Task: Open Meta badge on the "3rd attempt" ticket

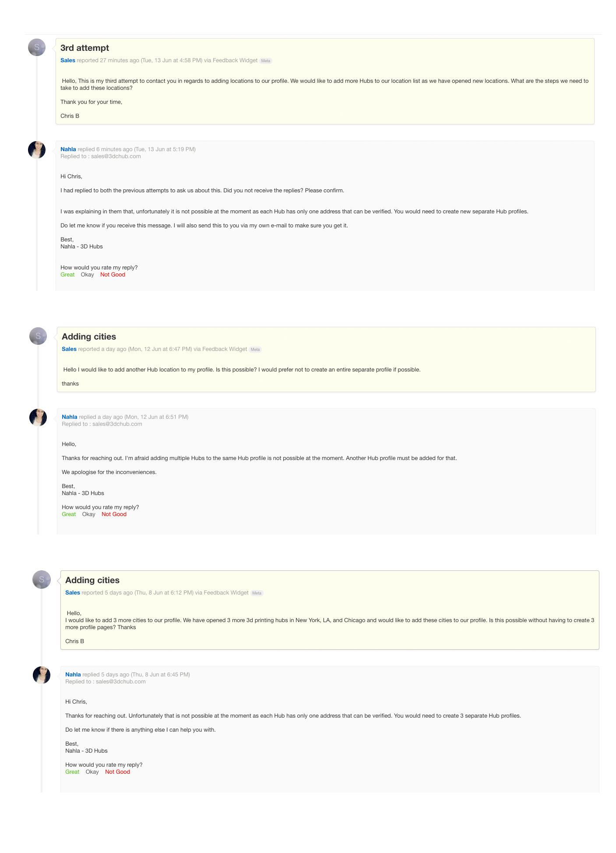Action: pyautogui.click(x=266, y=61)
